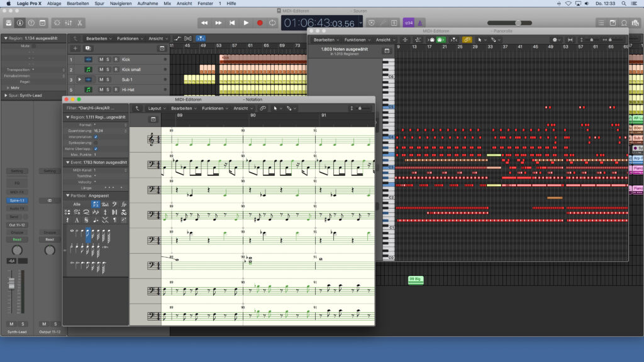Go to beginning with the transport button
Image resolution: width=644 pixels, height=362 pixels.
232,23
